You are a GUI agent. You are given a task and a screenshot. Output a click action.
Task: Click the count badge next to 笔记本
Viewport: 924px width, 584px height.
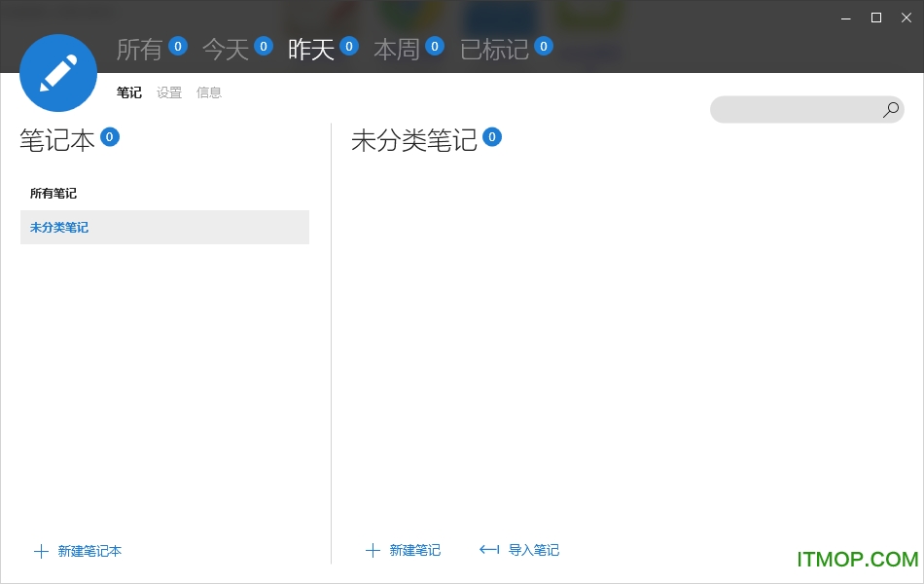(x=110, y=137)
